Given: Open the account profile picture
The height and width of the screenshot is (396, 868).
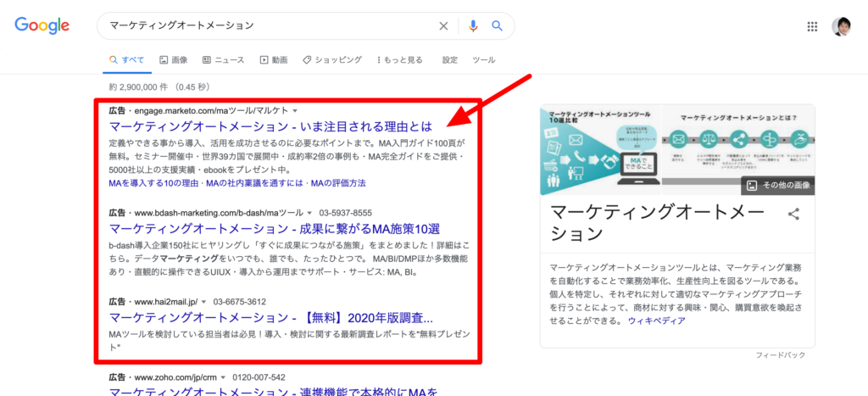Looking at the screenshot, I should pyautogui.click(x=841, y=26).
